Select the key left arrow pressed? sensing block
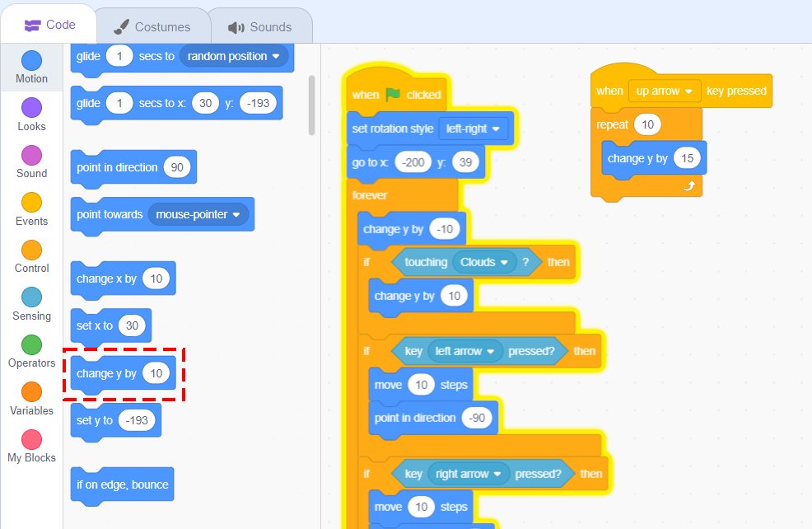The width and height of the screenshot is (812, 529). [x=480, y=351]
